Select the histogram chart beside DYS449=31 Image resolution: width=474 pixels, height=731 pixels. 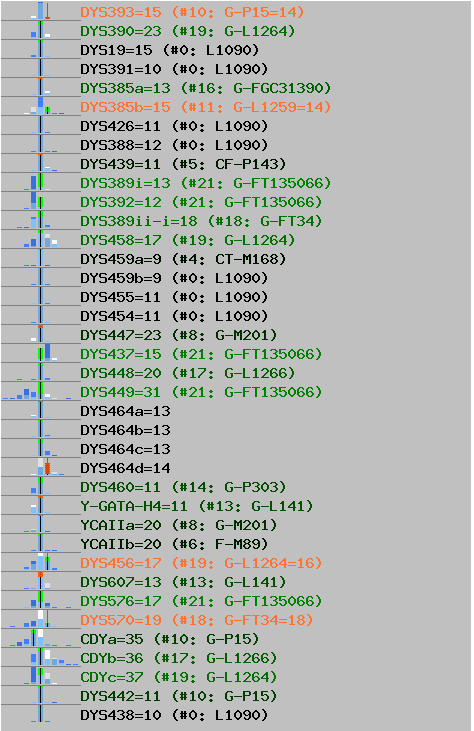point(41,392)
